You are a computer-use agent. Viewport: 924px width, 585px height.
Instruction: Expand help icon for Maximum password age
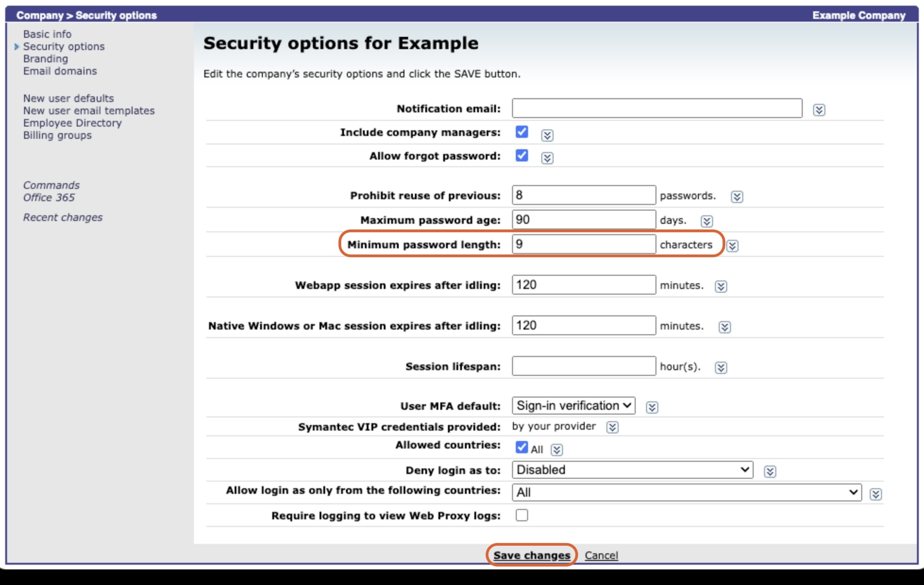tap(706, 221)
